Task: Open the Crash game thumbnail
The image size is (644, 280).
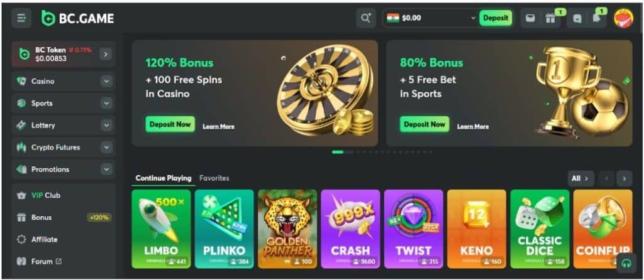Action: [x=350, y=229]
